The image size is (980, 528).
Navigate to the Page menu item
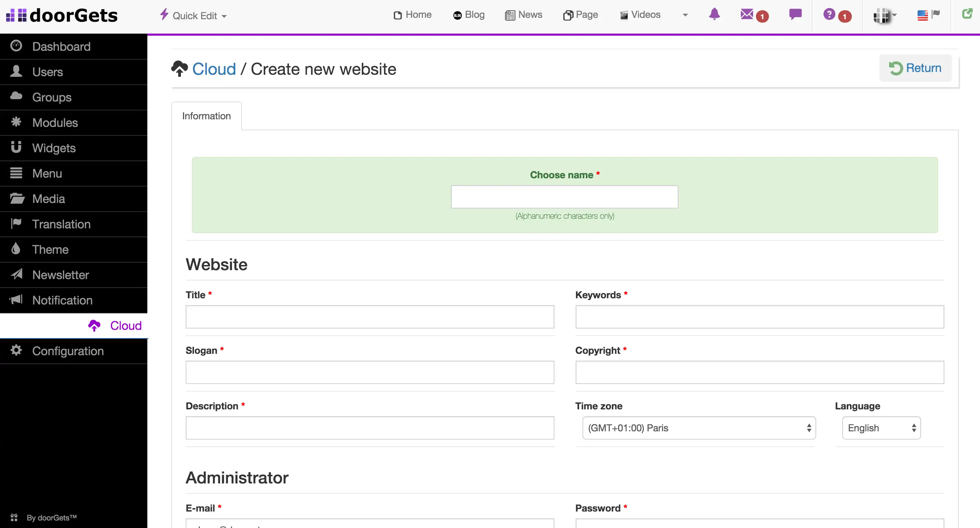pos(580,14)
